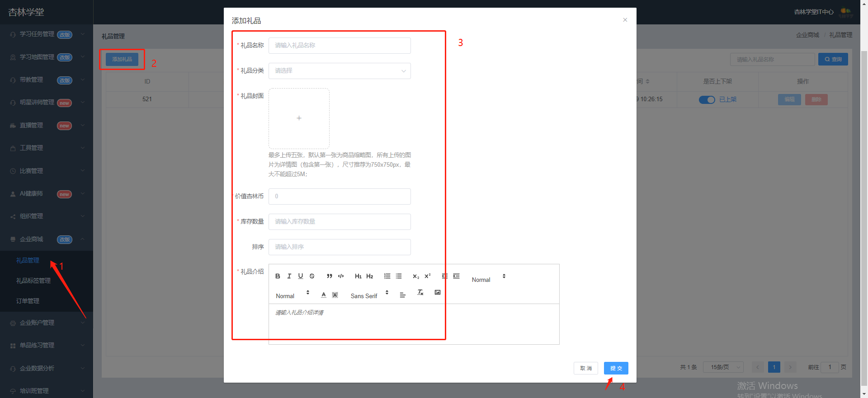Submit the gift form with 提交
The image size is (868, 398).
(616, 368)
